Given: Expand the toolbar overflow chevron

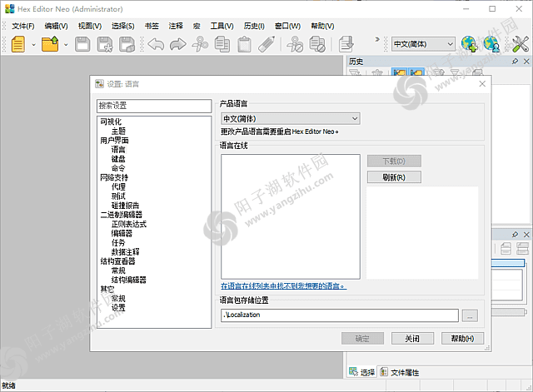Looking at the screenshot, I should pyautogui.click(x=377, y=39).
